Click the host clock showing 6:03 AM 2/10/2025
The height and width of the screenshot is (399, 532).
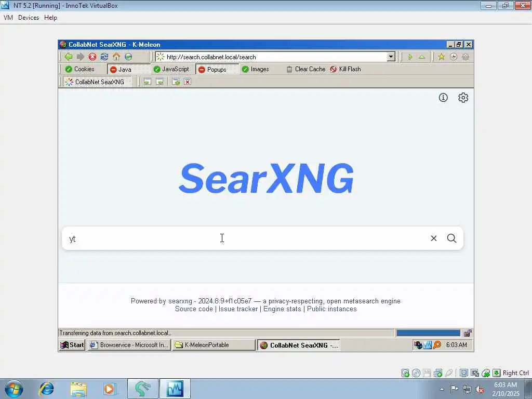point(506,389)
